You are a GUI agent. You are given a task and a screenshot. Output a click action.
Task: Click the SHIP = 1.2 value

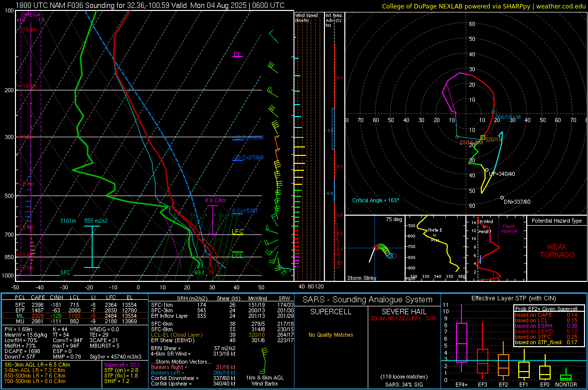click(117, 381)
